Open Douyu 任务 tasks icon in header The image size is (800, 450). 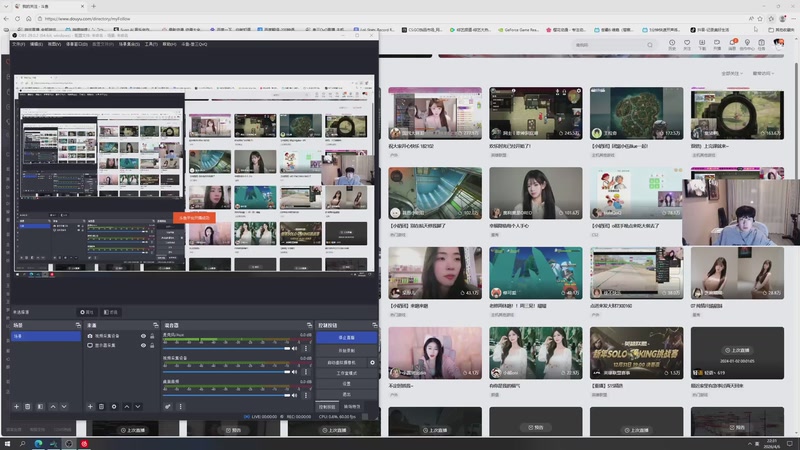pyautogui.click(x=761, y=44)
